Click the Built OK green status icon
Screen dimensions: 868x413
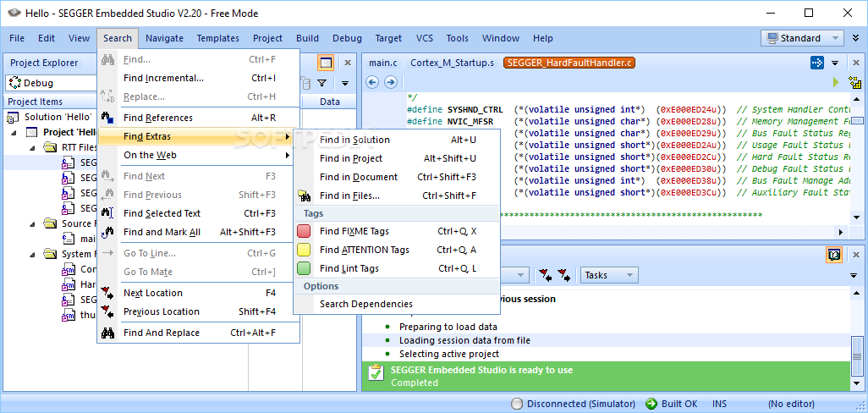pyautogui.click(x=651, y=404)
